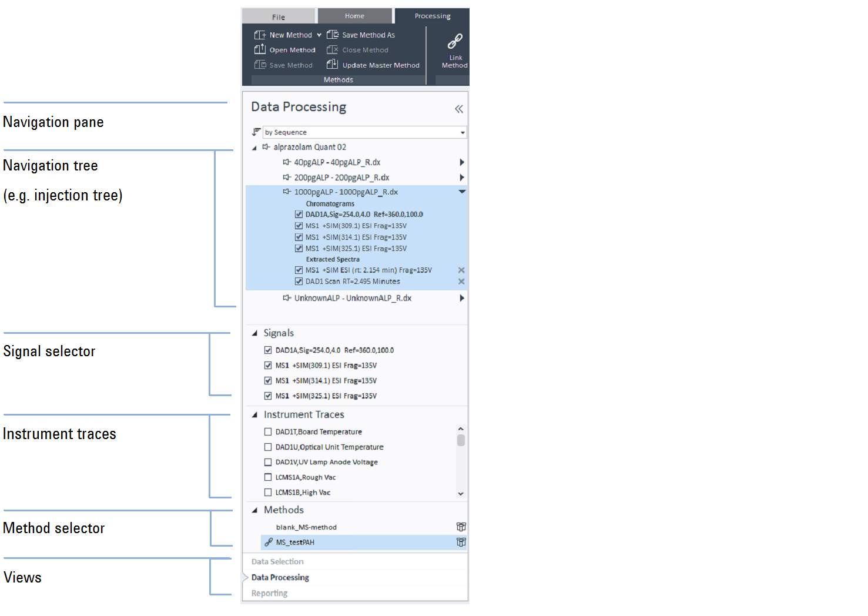This screenshot has width=868, height=616.
Task: Click the injection icon for 1000pgALP row
Action: pyautogui.click(x=287, y=192)
